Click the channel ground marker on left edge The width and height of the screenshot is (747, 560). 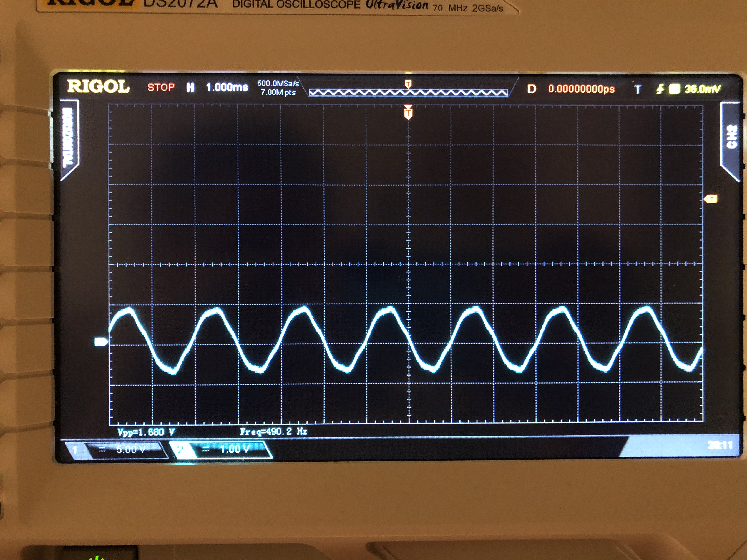pyautogui.click(x=101, y=342)
